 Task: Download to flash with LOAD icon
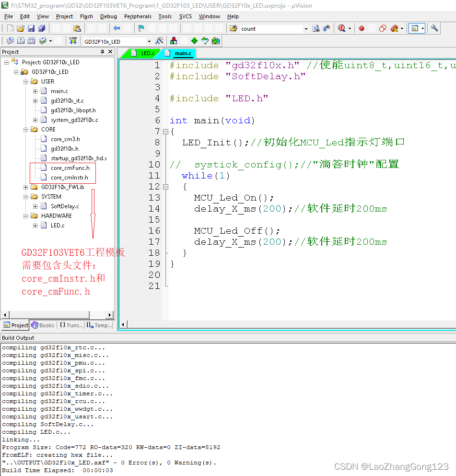(x=73, y=41)
